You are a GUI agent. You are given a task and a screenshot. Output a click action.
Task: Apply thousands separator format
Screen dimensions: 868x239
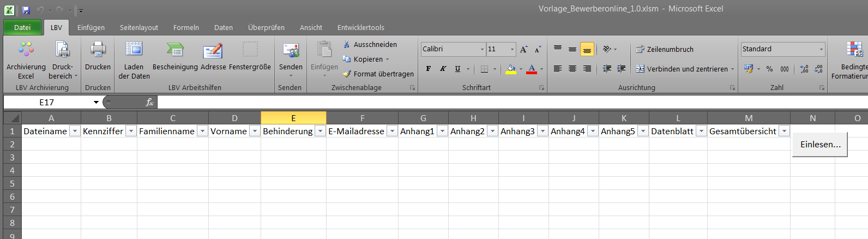784,69
